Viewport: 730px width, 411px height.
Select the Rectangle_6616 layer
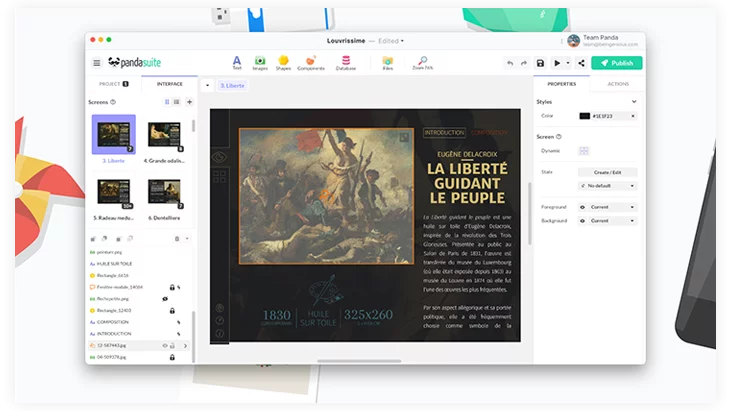139,276
